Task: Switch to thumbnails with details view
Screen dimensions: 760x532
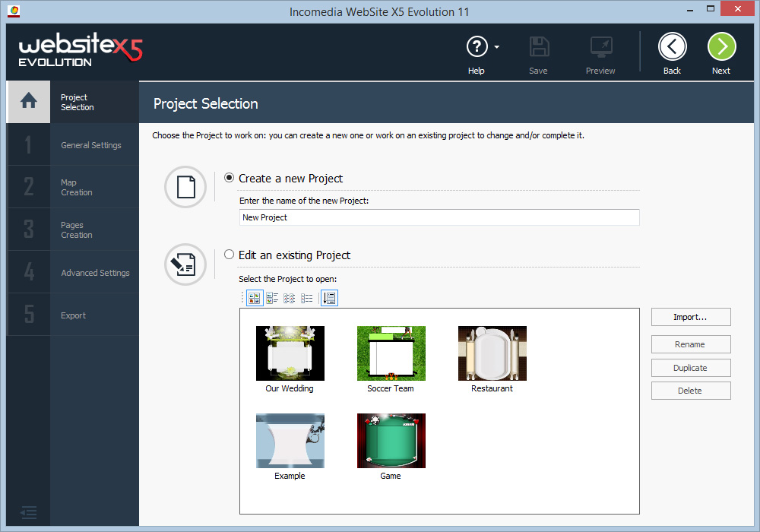Action: click(271, 298)
